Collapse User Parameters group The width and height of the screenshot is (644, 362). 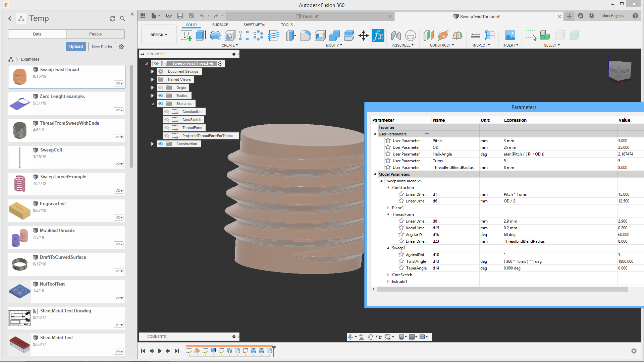click(375, 134)
